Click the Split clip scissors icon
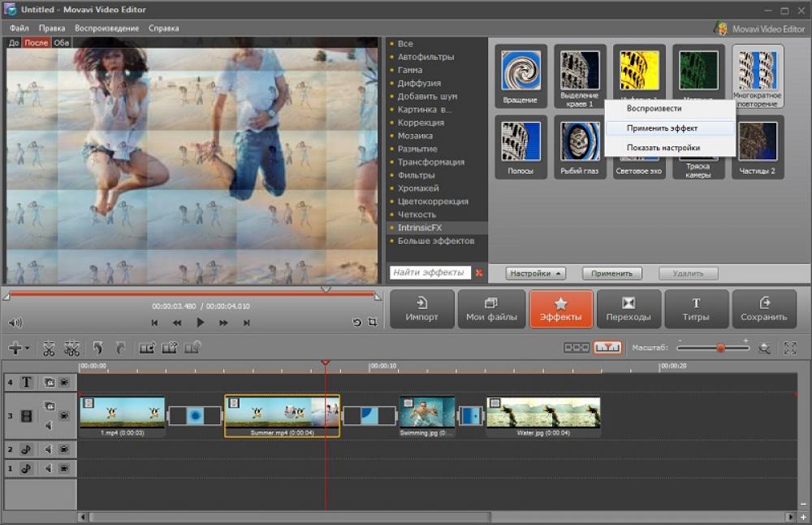This screenshot has height=525, width=812. point(50,348)
